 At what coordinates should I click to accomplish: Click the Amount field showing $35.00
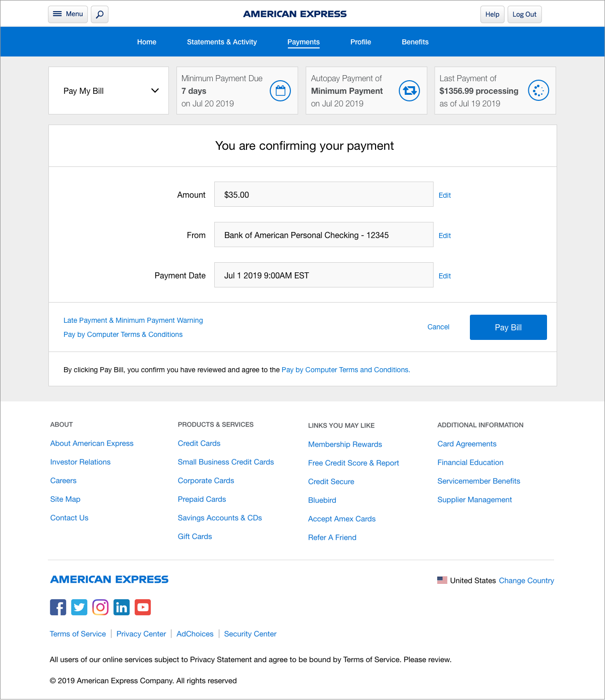[x=324, y=194]
